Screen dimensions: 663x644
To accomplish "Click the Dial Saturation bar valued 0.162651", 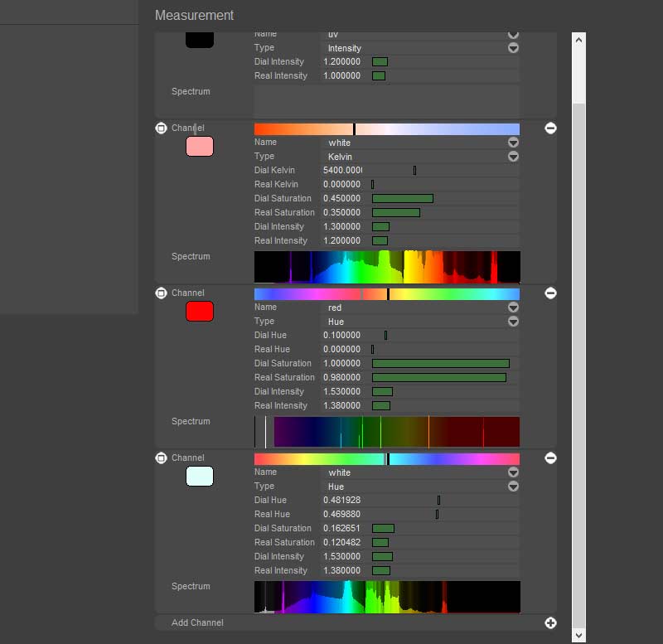I will point(383,528).
